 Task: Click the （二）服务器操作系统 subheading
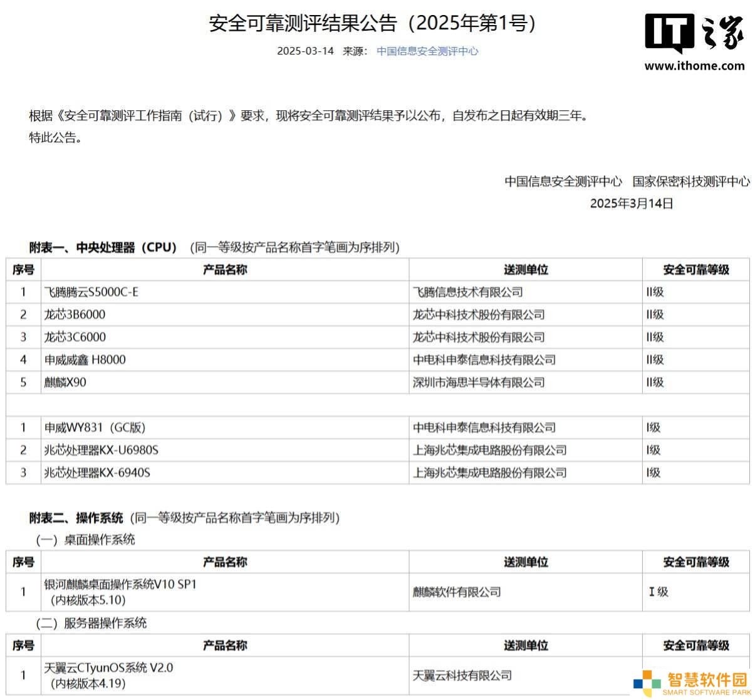point(91,623)
